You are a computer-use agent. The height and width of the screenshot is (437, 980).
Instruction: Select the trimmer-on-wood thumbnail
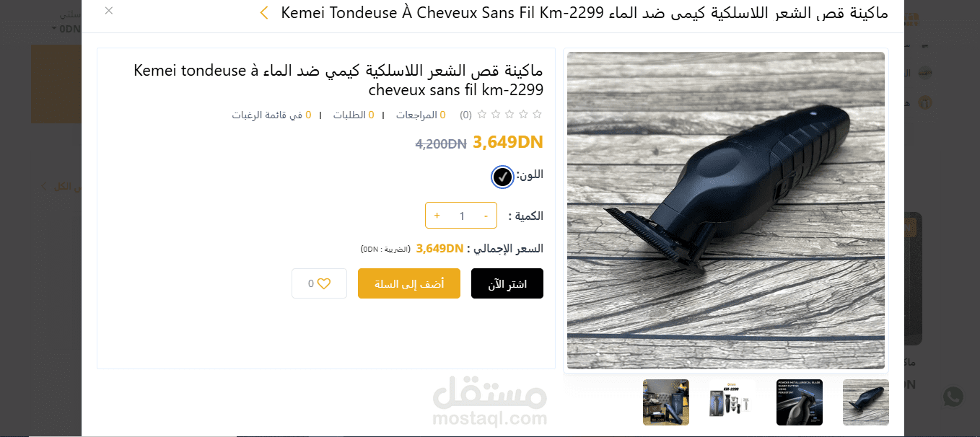point(866,402)
